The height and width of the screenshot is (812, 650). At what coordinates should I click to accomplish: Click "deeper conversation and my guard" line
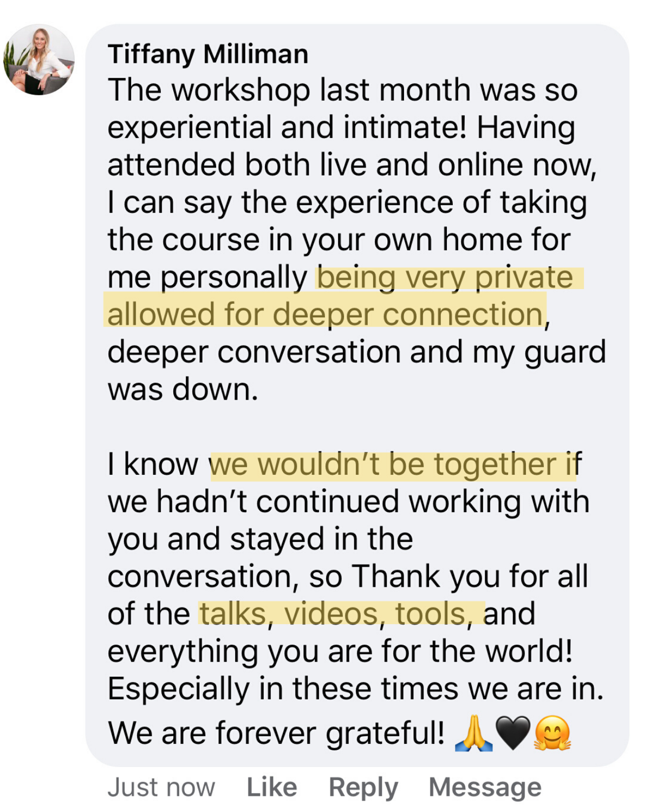click(x=356, y=352)
